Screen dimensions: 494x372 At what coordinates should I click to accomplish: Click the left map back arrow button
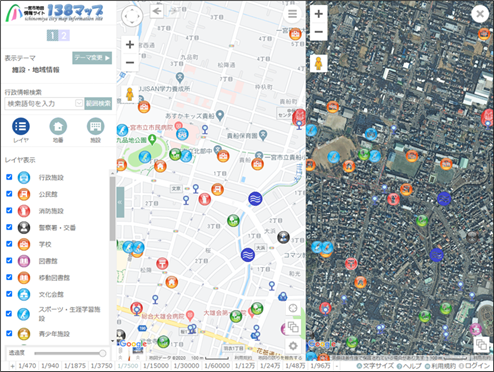point(156,11)
